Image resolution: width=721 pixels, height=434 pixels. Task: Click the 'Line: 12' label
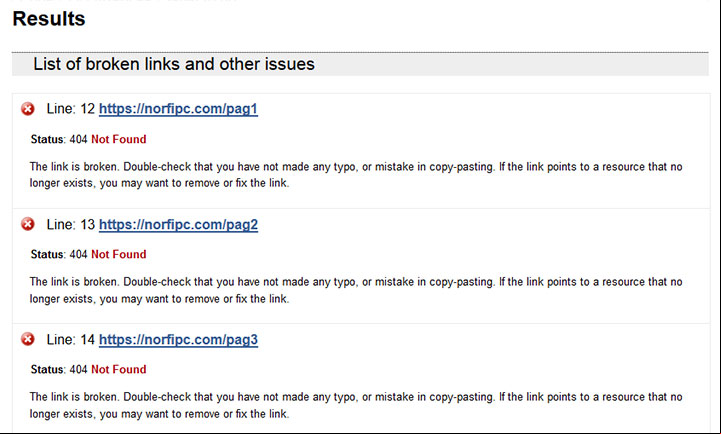coord(71,109)
